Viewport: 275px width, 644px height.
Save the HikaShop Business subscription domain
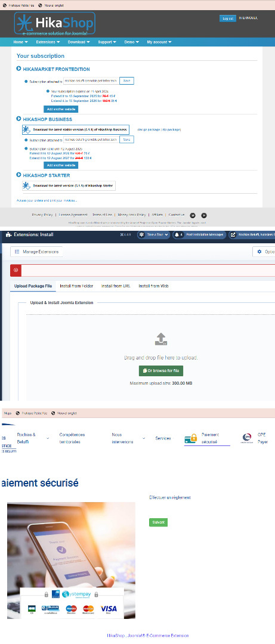(x=126, y=140)
